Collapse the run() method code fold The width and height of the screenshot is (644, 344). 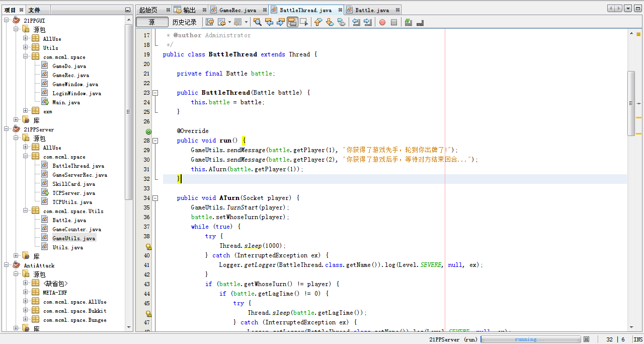(155, 141)
